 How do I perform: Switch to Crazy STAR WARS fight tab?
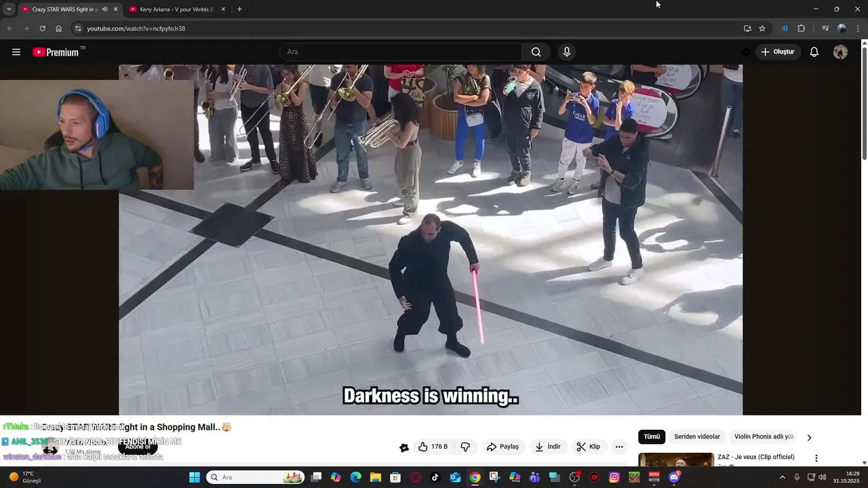pyautogui.click(x=65, y=9)
